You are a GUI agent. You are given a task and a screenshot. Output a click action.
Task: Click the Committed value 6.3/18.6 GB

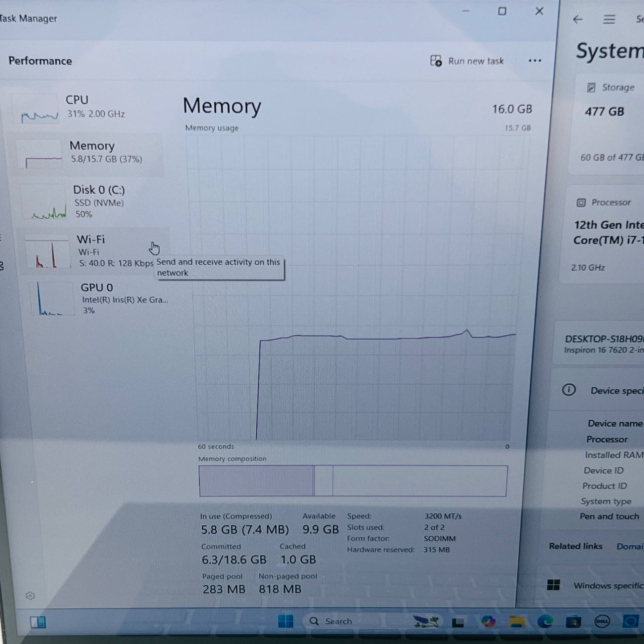pyautogui.click(x=234, y=559)
